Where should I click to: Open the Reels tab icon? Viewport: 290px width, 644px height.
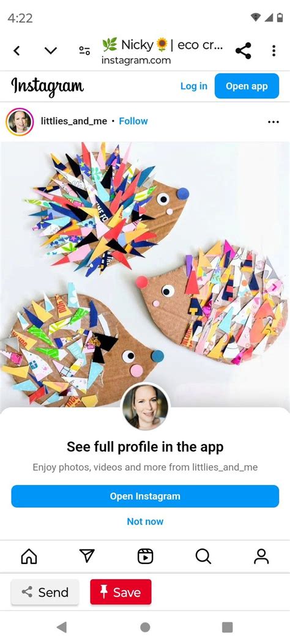click(145, 557)
